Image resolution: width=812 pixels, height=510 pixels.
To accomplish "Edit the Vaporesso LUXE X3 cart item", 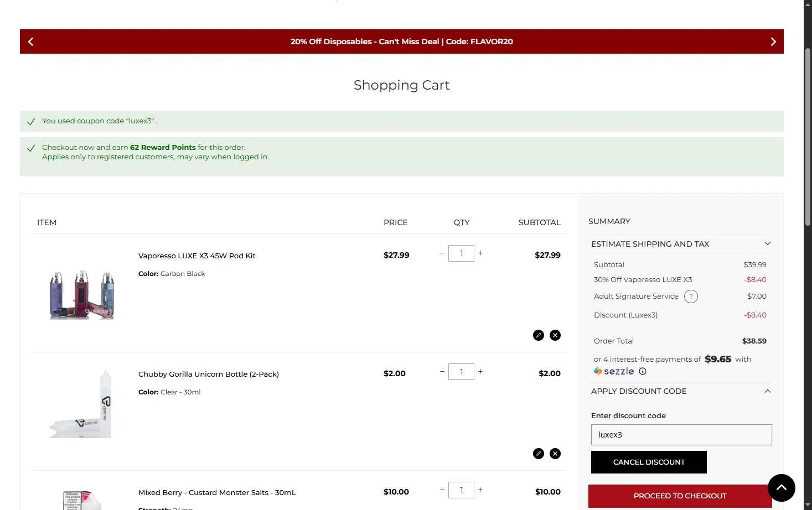I will 539,335.
